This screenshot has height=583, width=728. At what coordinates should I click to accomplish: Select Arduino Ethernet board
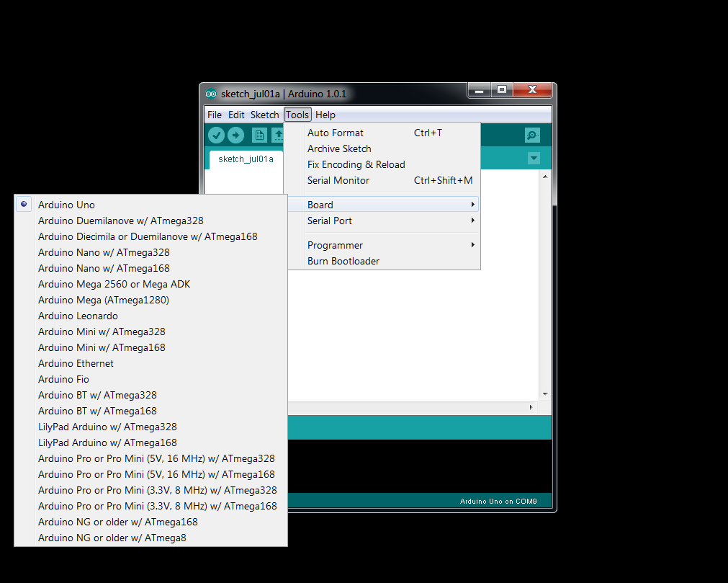151,363
